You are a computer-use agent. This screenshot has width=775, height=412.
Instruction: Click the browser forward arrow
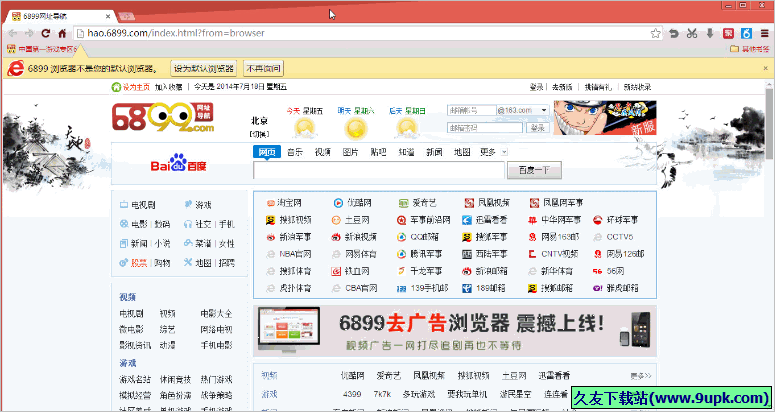coord(29,34)
